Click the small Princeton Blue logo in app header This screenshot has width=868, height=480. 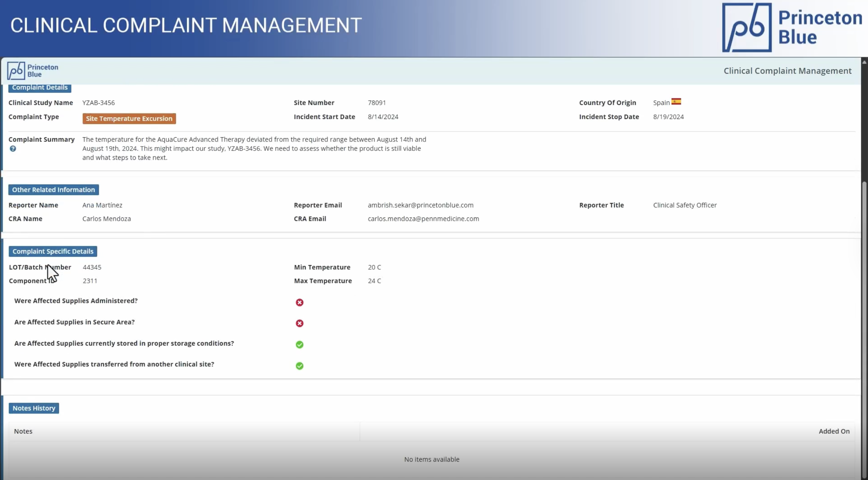click(x=33, y=71)
